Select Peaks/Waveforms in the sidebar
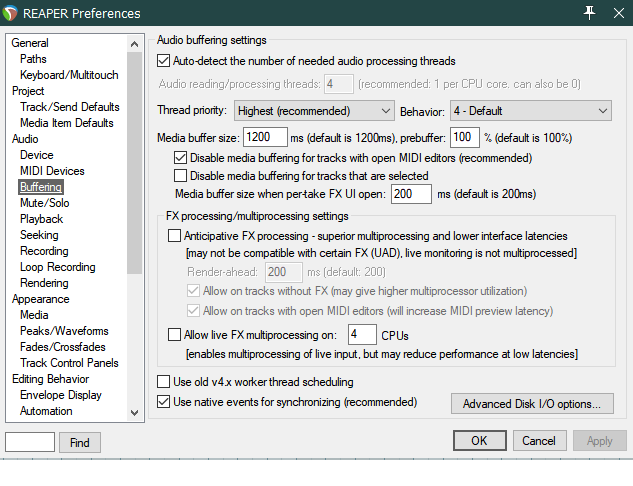 (x=62, y=331)
